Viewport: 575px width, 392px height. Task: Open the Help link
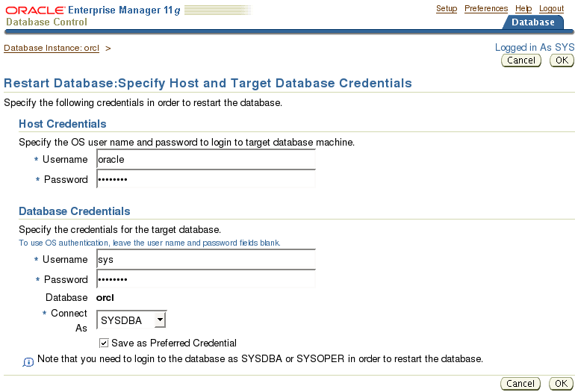click(523, 8)
